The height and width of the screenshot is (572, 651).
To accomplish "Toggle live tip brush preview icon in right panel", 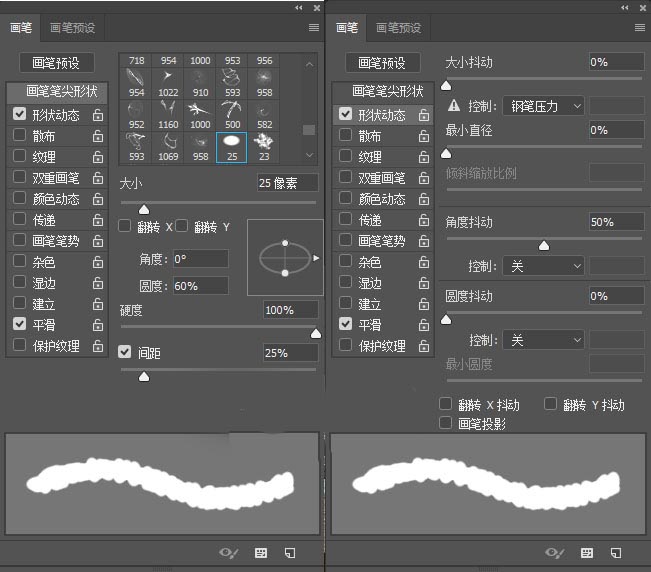I will (x=555, y=553).
